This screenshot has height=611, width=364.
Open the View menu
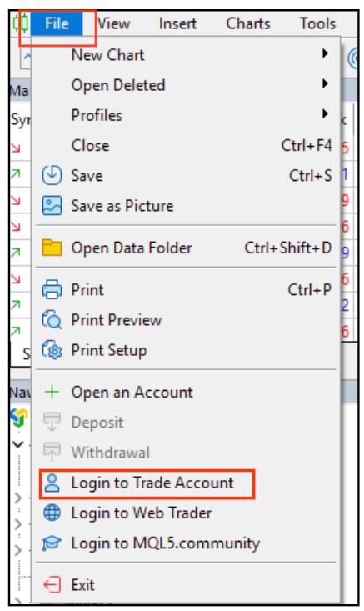click(113, 23)
